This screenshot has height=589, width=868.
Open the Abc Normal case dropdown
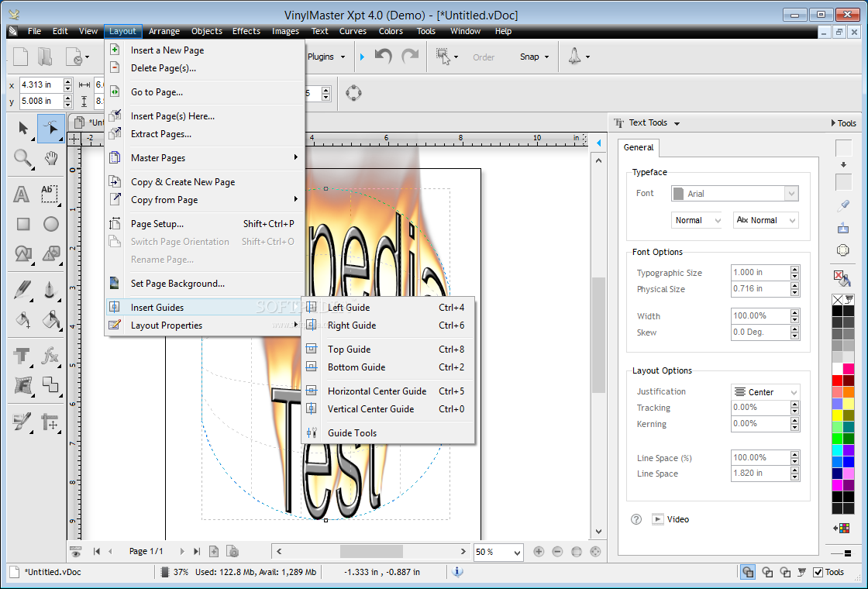pyautogui.click(x=766, y=220)
